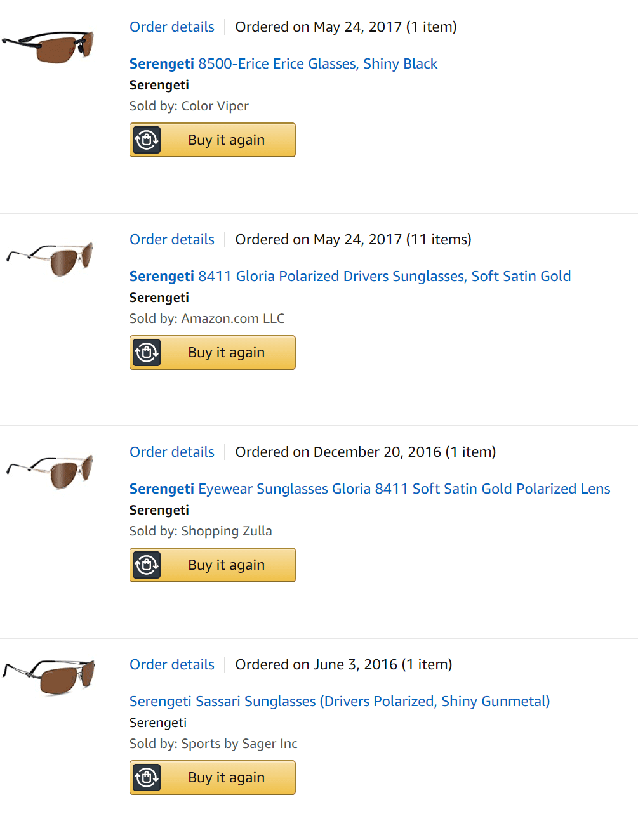The height and width of the screenshot is (840, 638).
Task: Open thumbnail of December 20, 2016 order
Action: click(50, 471)
